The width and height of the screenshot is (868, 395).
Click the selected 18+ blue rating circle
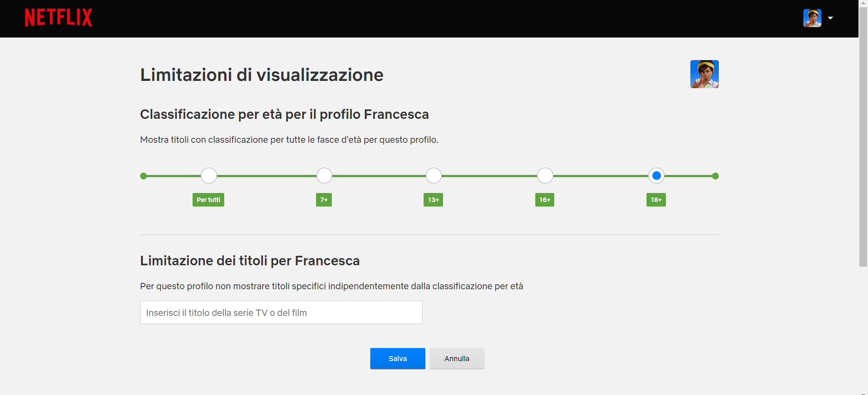pos(656,176)
